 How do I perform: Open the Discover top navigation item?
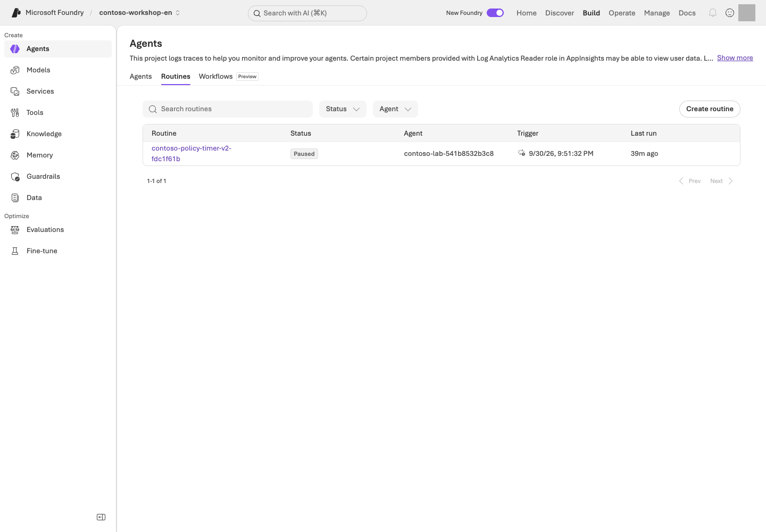click(x=560, y=13)
